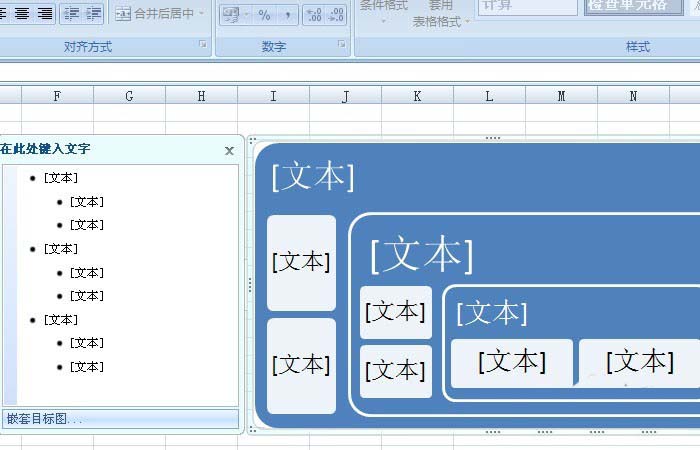Select column I header
700x450 pixels.
pyautogui.click(x=273, y=96)
